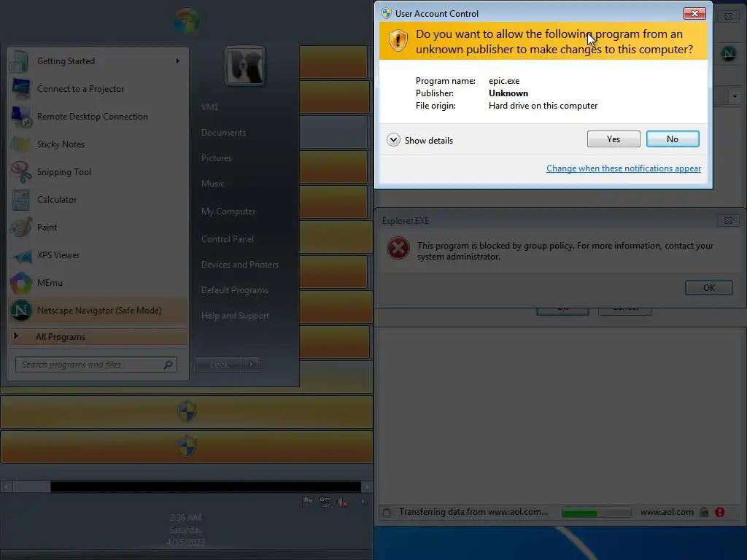747x560 pixels.
Task: Close the User Account Control dialog
Action: click(x=694, y=13)
